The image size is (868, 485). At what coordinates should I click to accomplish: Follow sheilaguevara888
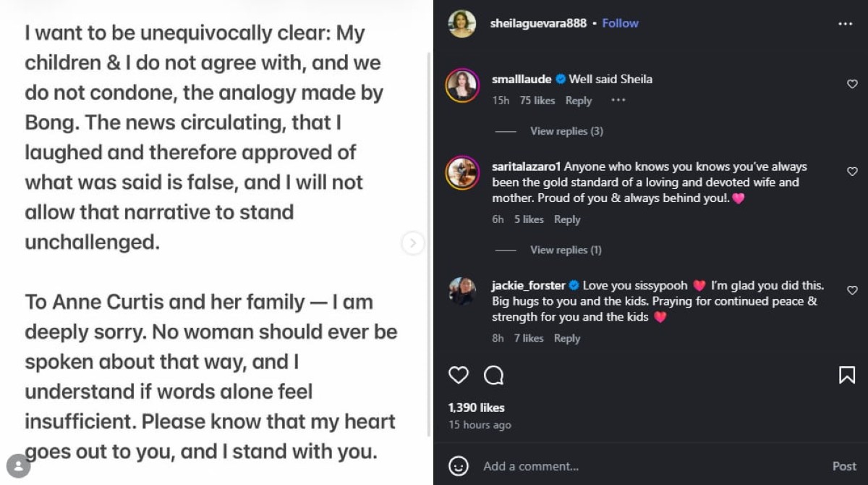620,23
